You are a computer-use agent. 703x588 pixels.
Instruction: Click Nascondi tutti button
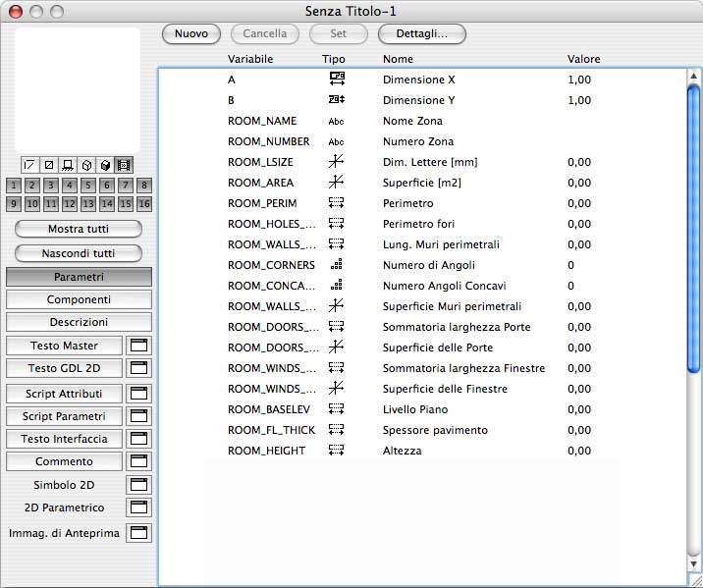(x=79, y=253)
